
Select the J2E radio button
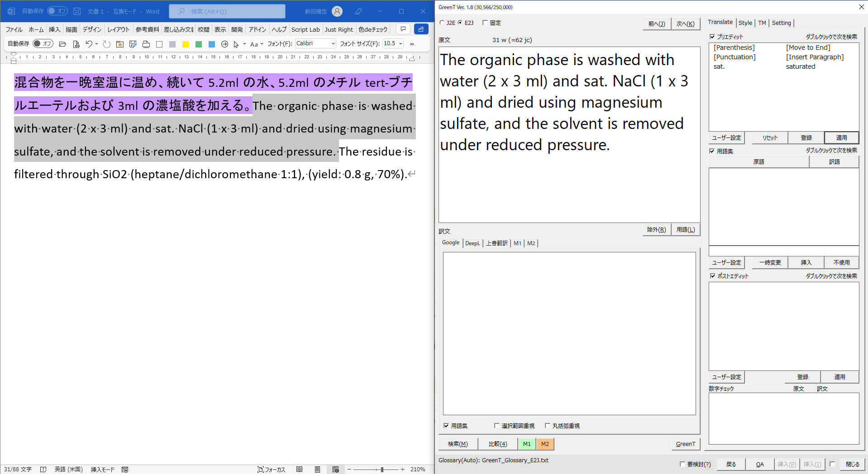[x=442, y=23]
